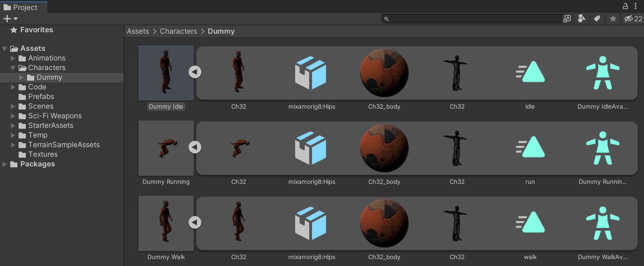
Task: Open the plus create asset dropdown
Action: 11,19
